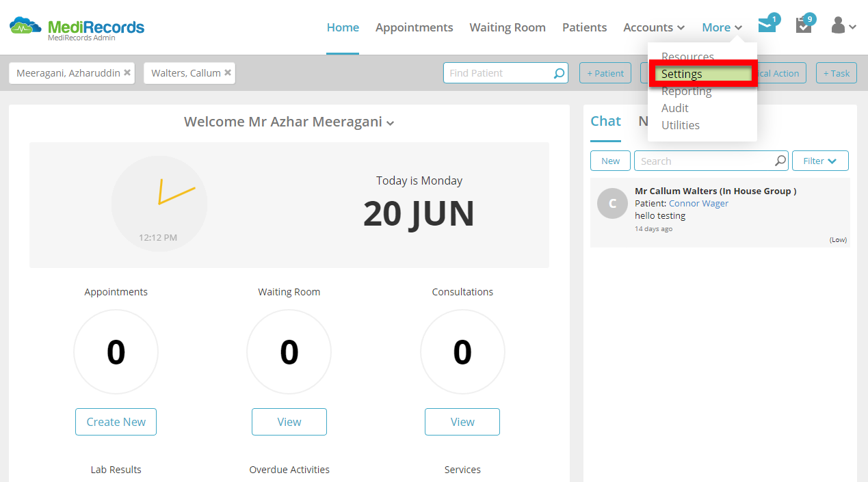Select Utilities from the More menu
Screen dimensions: 868x482
(680, 125)
